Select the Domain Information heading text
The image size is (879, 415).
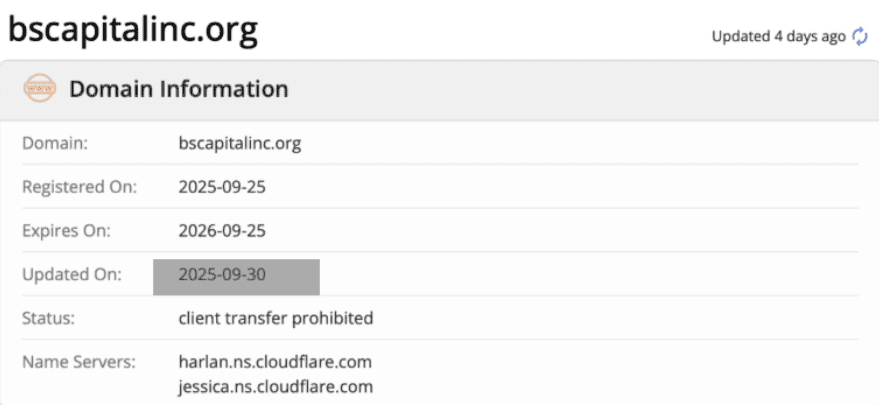[x=178, y=89]
